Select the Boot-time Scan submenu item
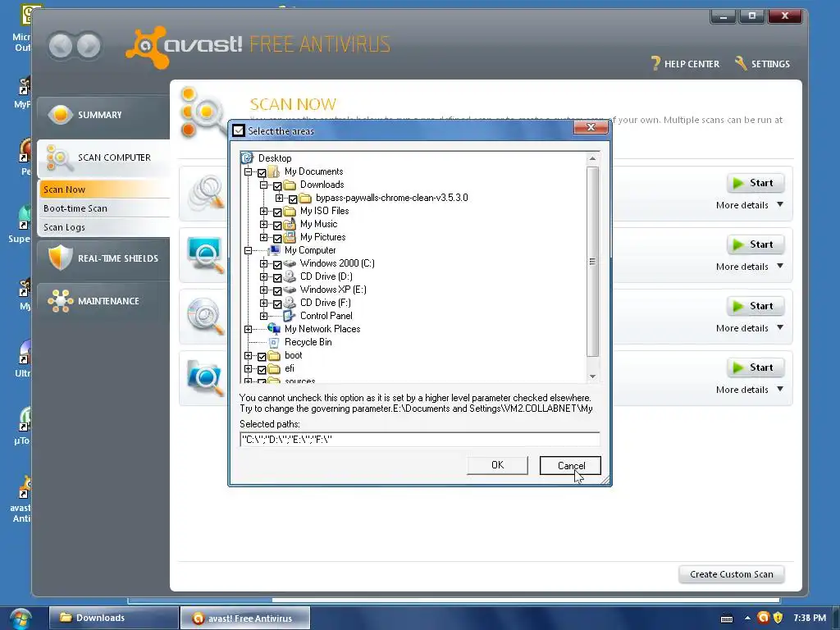Screen dimensions: 840x630 coord(104,208)
